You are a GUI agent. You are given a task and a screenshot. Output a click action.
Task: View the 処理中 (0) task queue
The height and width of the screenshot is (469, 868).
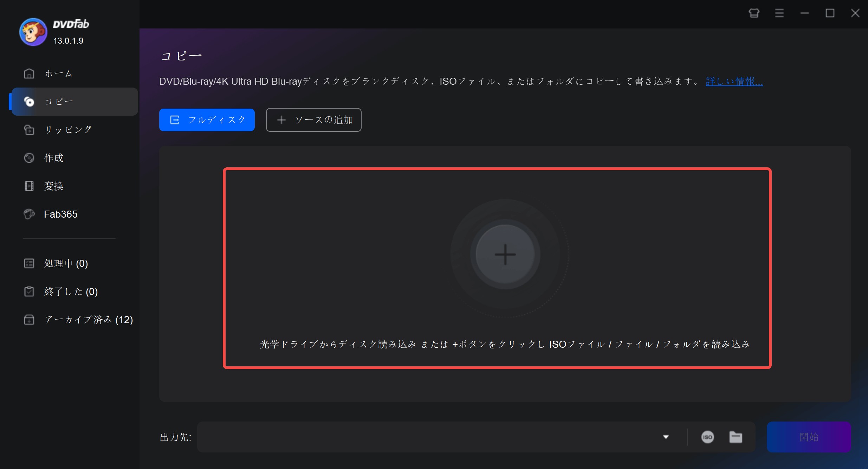66,263
